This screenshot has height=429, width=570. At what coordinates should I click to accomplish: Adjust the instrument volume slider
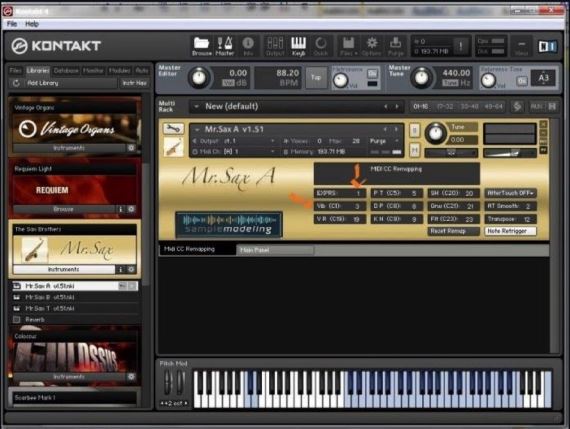pos(509,153)
